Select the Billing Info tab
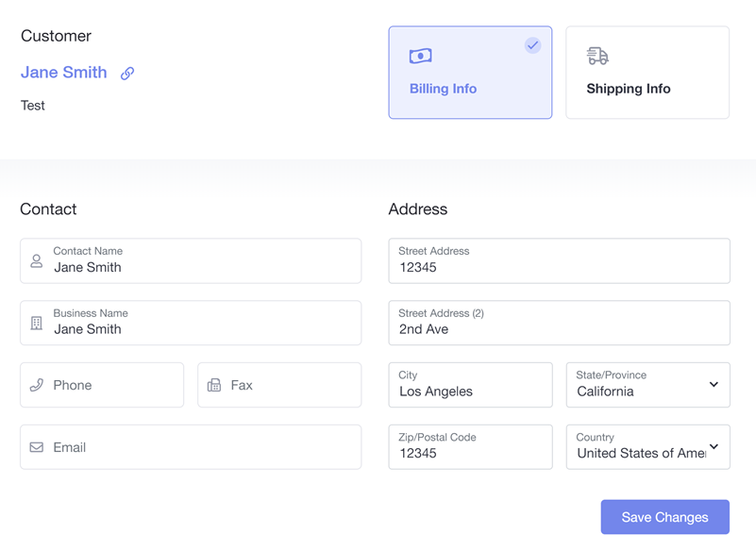This screenshot has width=756, height=550. pyautogui.click(x=470, y=73)
